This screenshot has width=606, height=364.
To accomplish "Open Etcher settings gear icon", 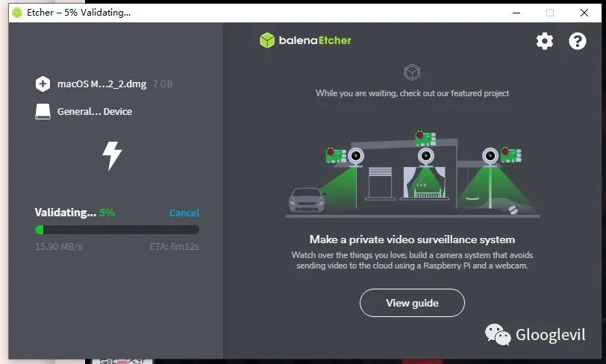I will [x=545, y=41].
